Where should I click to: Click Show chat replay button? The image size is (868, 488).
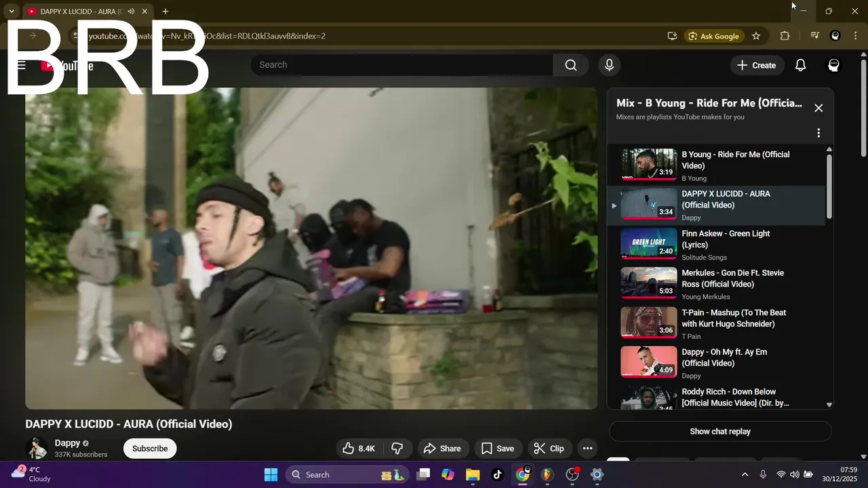[720, 431]
